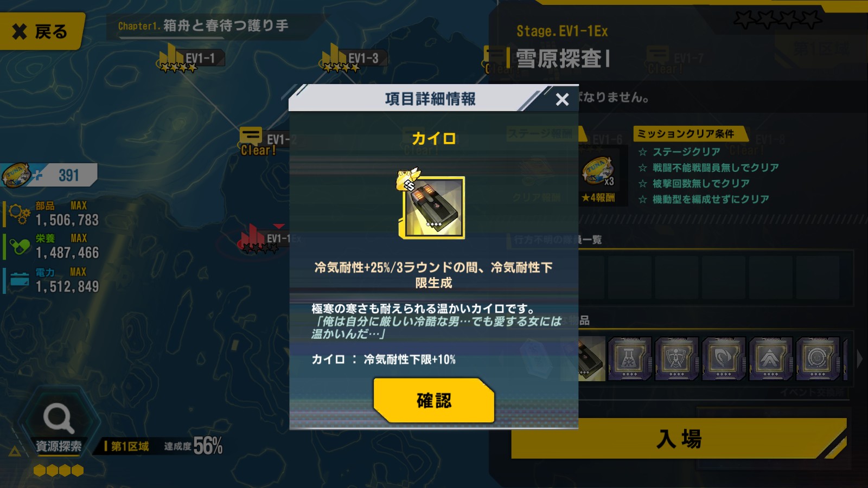
Task: Click the 確認 confirm button
Action: (x=433, y=400)
